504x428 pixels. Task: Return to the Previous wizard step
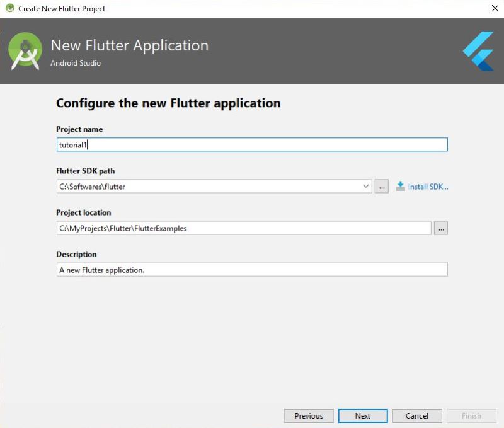pos(309,416)
